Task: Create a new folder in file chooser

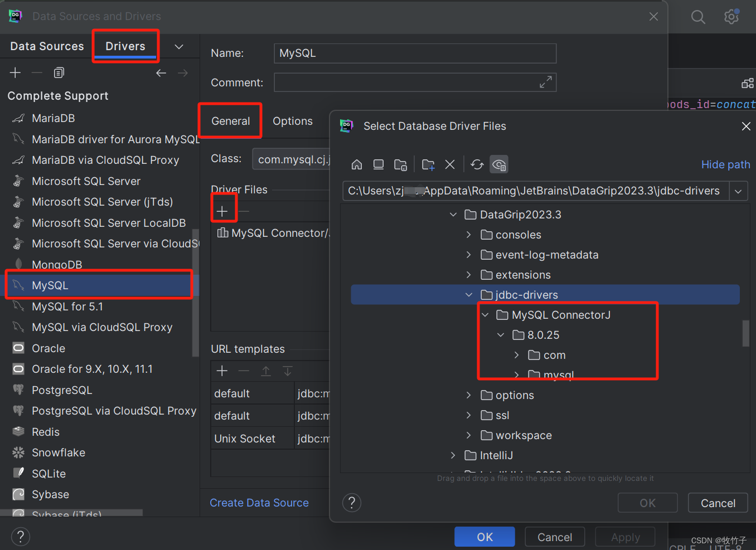Action: (x=428, y=164)
